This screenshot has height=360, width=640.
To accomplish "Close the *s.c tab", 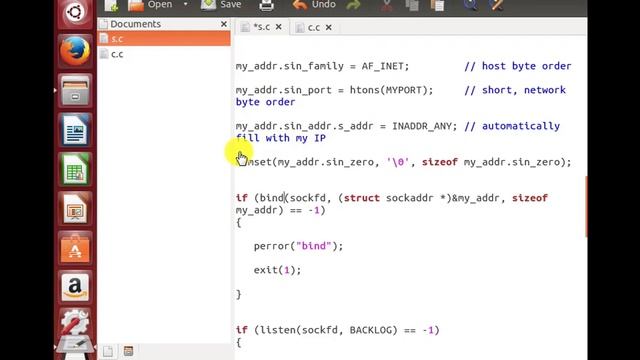I will point(278,27).
